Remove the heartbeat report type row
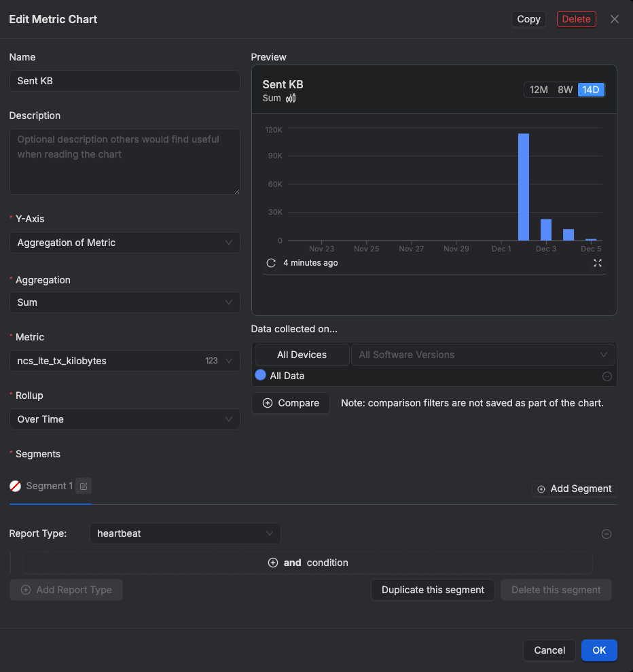633x672 pixels. pyautogui.click(x=607, y=534)
